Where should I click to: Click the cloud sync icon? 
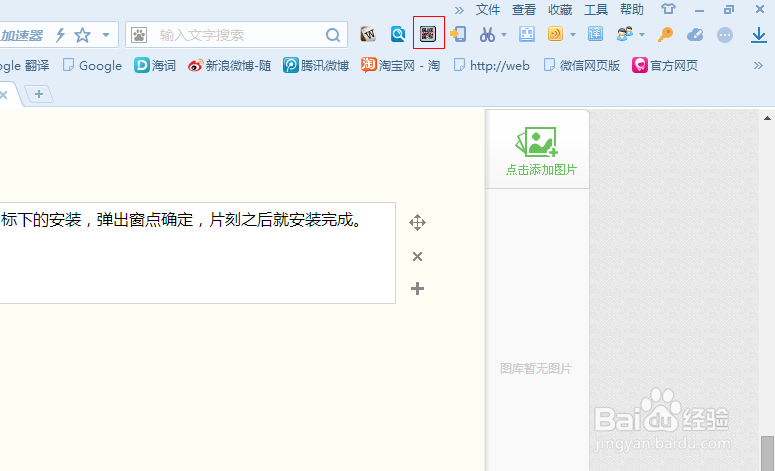pyautogui.click(x=695, y=35)
